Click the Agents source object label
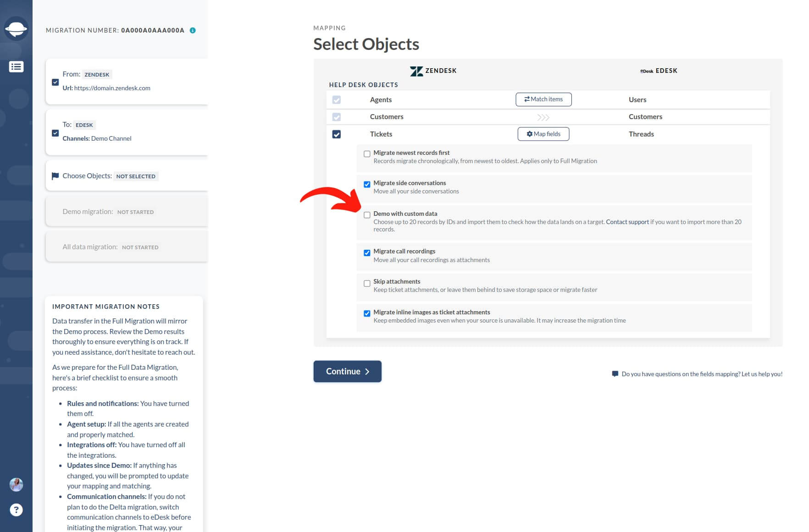Screen dimensions: 809x532 click(x=381, y=100)
